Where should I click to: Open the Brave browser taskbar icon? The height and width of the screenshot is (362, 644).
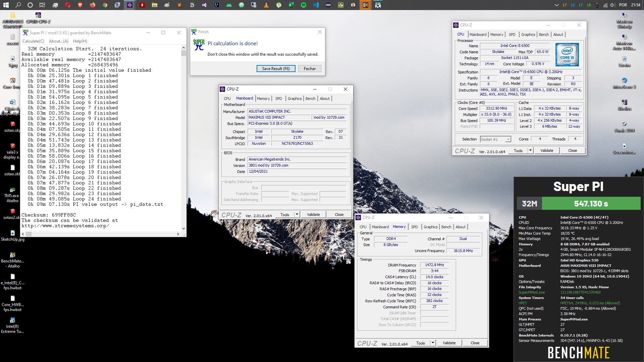(80, 5)
